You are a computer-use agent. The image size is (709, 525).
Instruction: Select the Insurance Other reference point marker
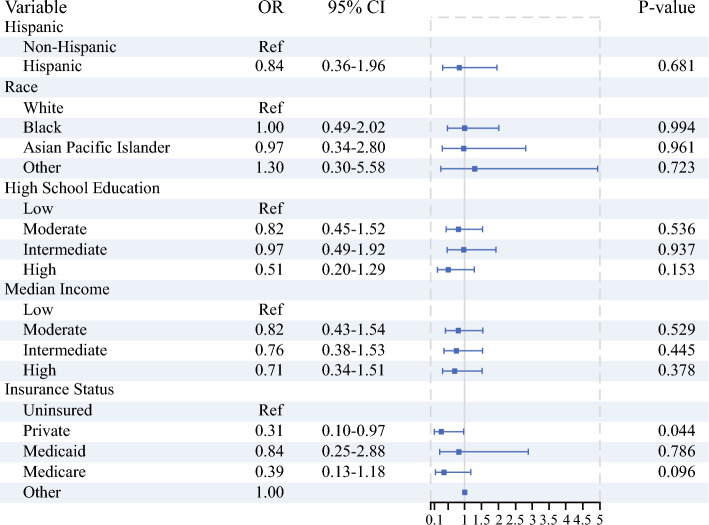click(465, 492)
